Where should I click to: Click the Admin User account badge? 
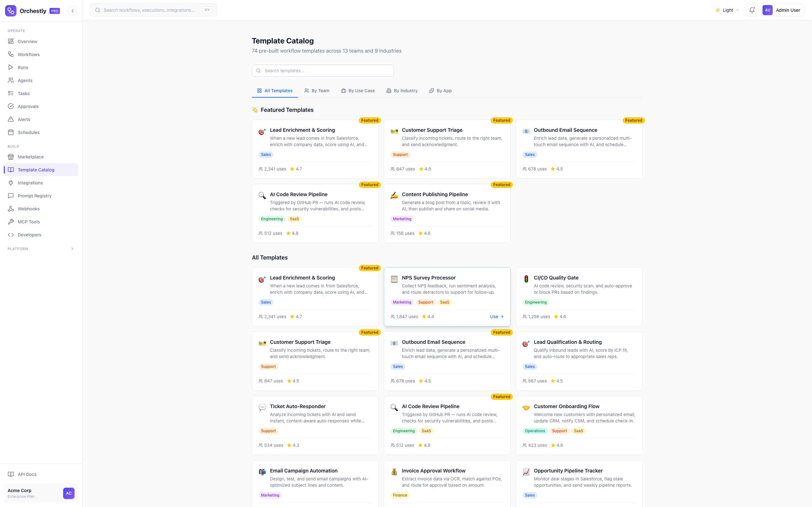point(783,10)
